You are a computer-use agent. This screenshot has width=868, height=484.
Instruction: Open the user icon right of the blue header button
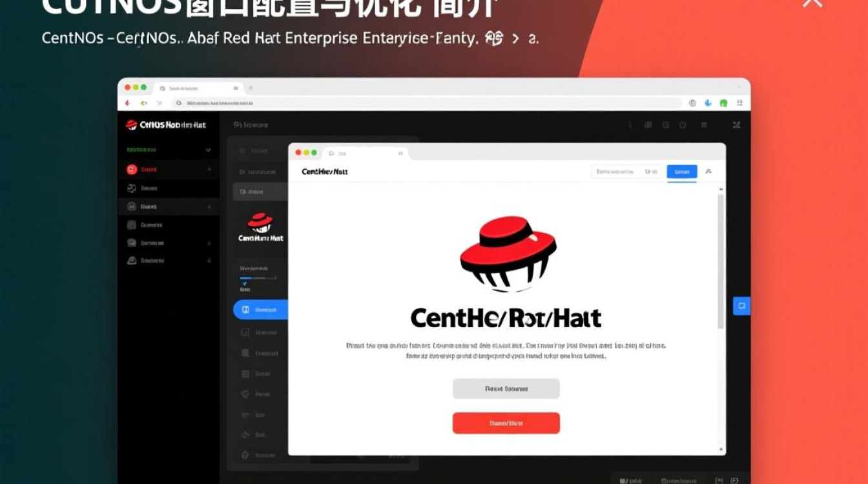coord(709,172)
